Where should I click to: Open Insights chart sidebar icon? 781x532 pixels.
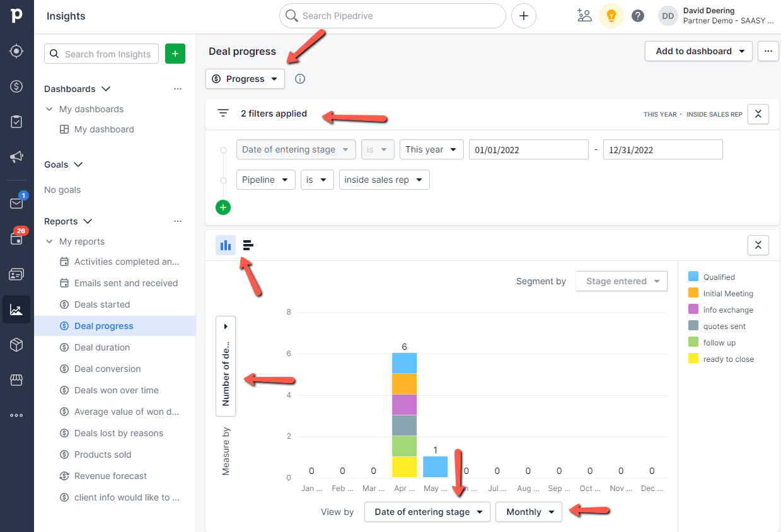16,309
